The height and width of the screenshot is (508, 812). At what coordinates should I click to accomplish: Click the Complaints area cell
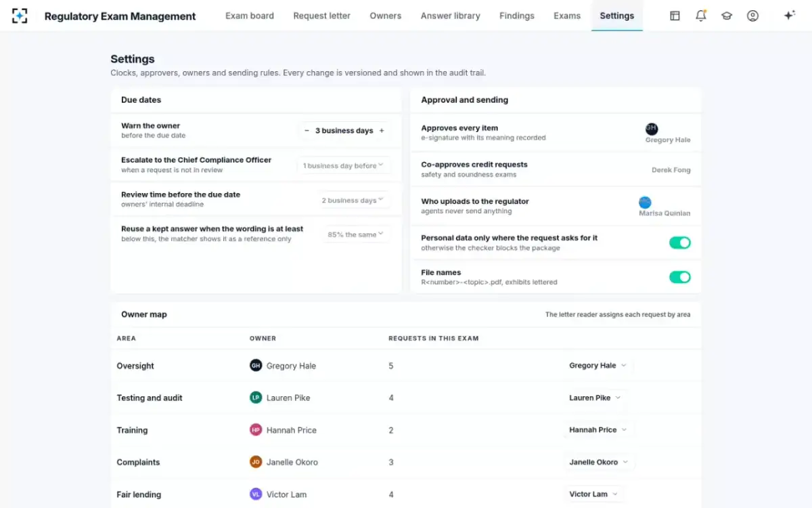point(138,462)
